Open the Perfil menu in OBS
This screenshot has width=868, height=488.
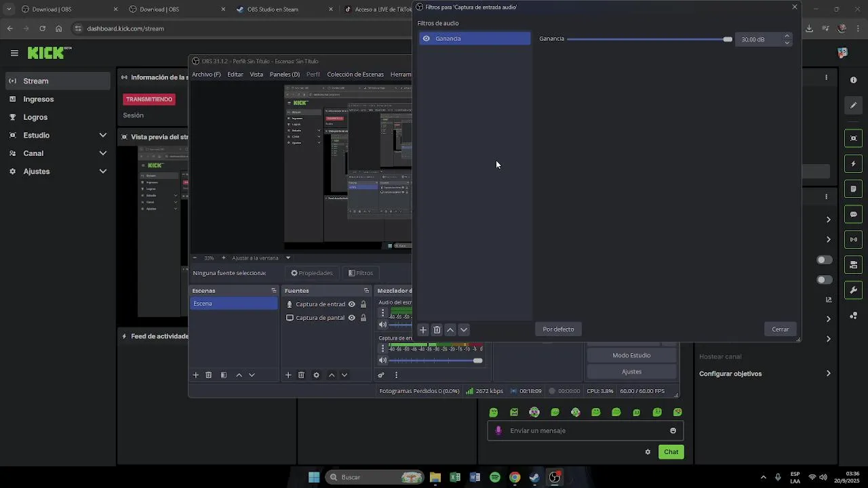313,75
